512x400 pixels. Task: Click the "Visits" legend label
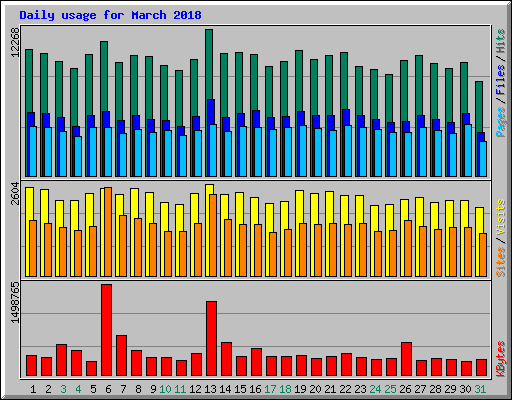pos(500,218)
